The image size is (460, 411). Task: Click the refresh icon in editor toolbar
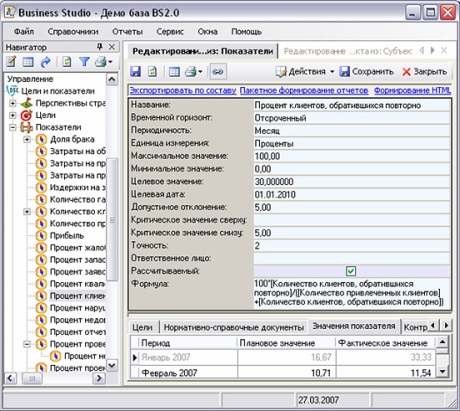(x=152, y=72)
